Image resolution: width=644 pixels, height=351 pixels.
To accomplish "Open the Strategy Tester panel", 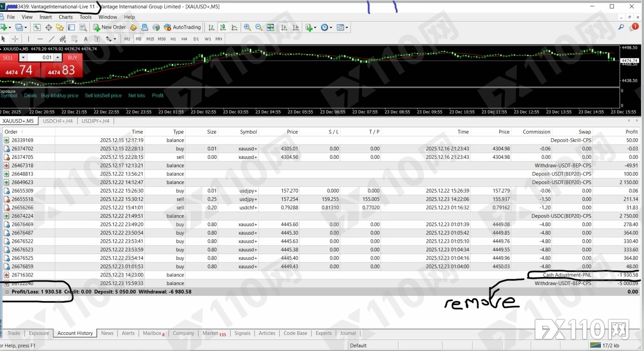I will coord(83,27).
